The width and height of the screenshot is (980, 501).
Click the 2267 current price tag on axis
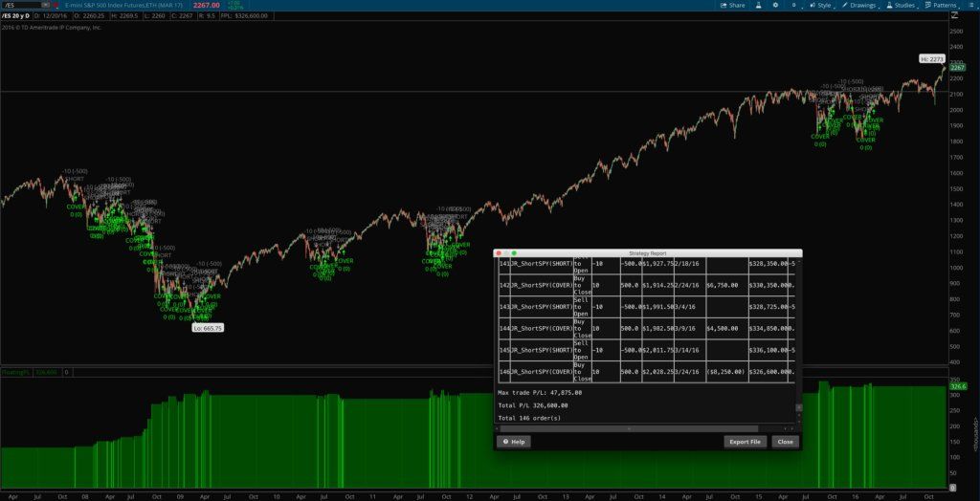click(957, 68)
